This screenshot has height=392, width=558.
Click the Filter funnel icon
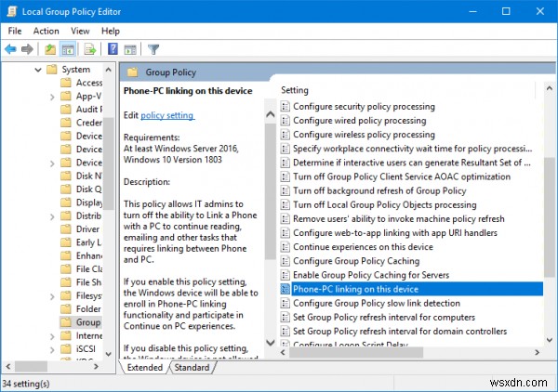click(153, 49)
